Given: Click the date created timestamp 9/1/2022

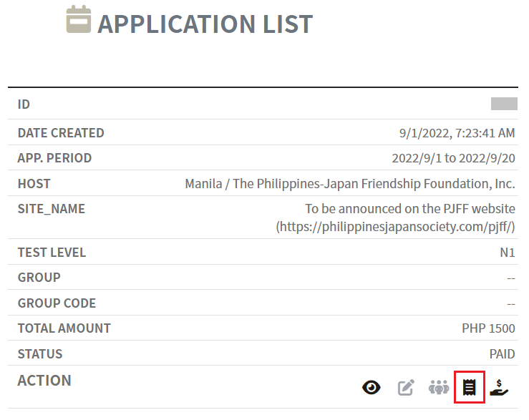Looking at the screenshot, I should point(457,133).
